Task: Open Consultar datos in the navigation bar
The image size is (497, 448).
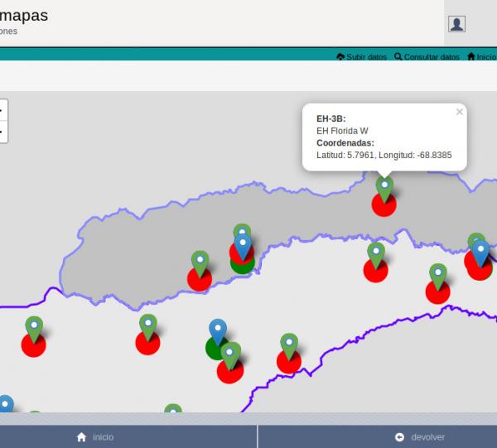Action: (427, 57)
